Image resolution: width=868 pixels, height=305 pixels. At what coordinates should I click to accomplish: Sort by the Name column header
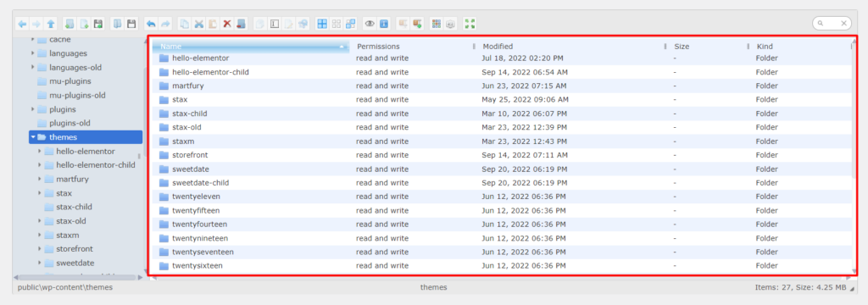pyautogui.click(x=251, y=47)
